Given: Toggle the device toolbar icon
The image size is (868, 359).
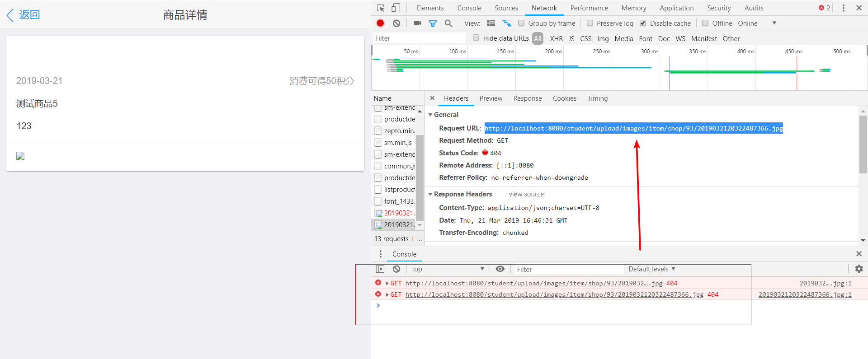Looking at the screenshot, I should [396, 8].
